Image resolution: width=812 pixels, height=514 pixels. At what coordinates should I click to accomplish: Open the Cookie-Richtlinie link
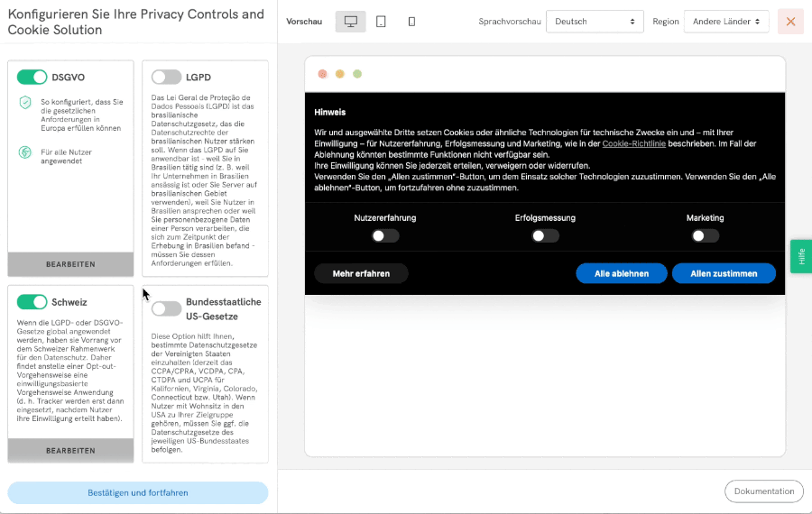[x=633, y=143]
